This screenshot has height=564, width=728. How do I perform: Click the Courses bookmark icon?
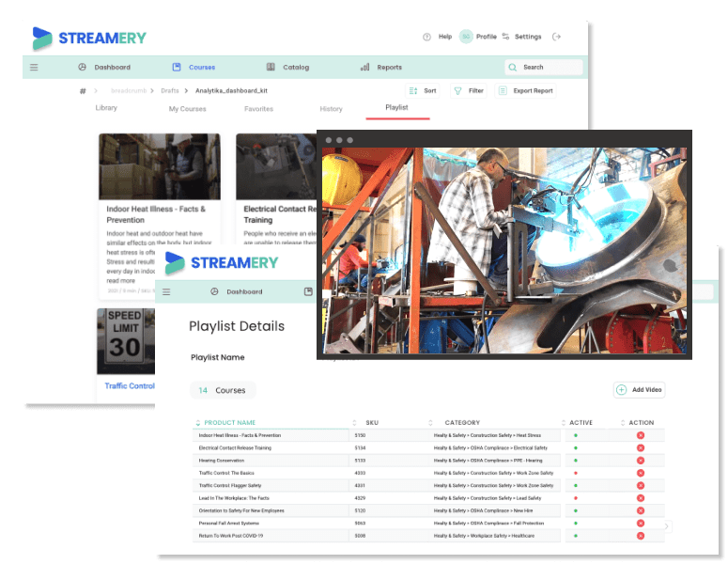(177, 67)
